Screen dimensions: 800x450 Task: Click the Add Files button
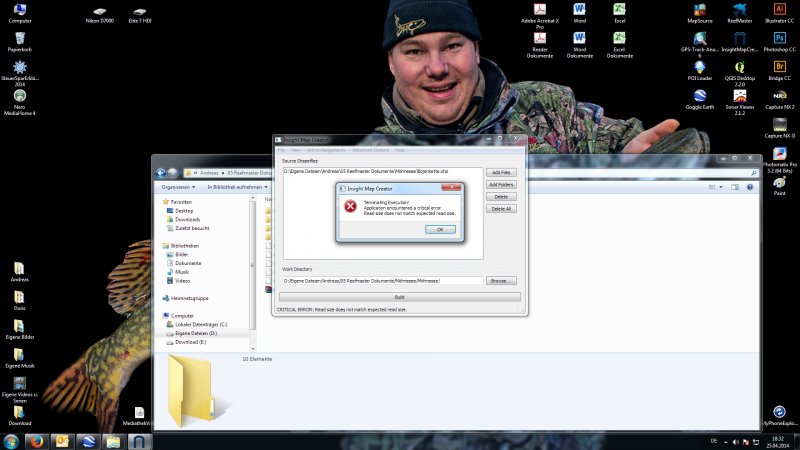pyautogui.click(x=500, y=172)
